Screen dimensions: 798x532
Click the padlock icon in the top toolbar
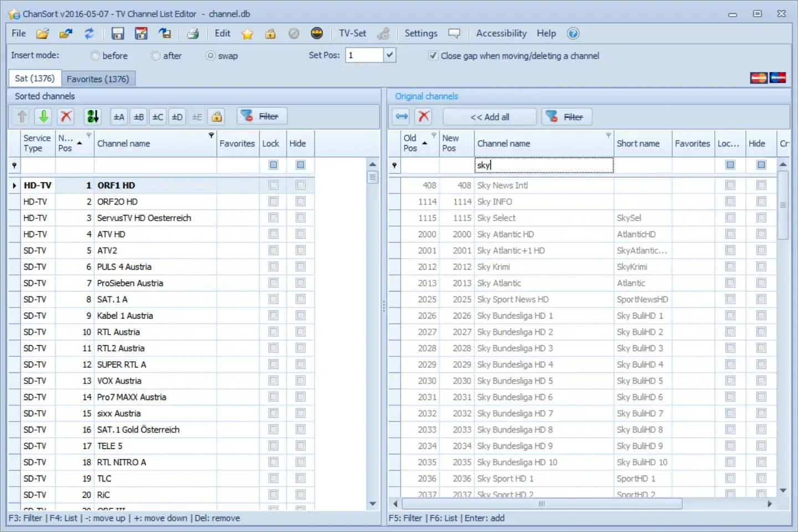pyautogui.click(x=270, y=34)
